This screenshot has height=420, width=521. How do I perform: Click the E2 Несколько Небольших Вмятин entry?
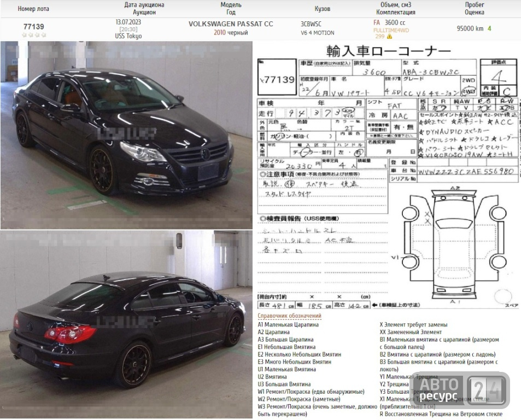[300, 354]
